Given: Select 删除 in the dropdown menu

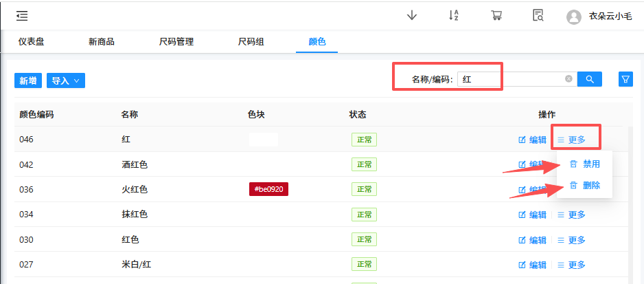Looking at the screenshot, I should point(585,186).
